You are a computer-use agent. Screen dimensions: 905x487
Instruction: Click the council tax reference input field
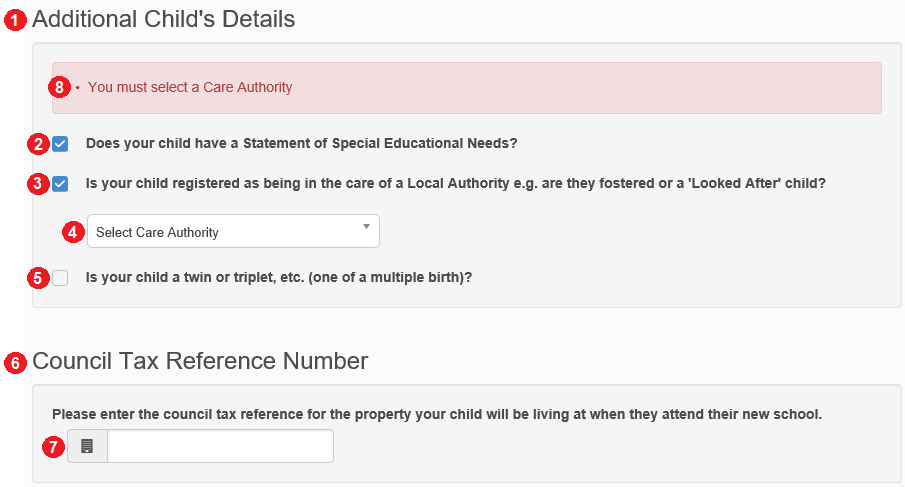point(220,446)
